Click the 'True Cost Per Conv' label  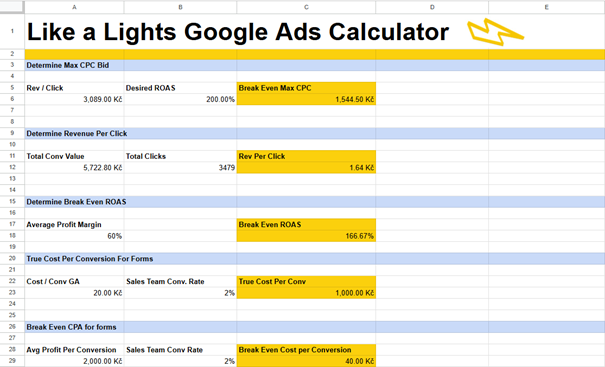(272, 281)
